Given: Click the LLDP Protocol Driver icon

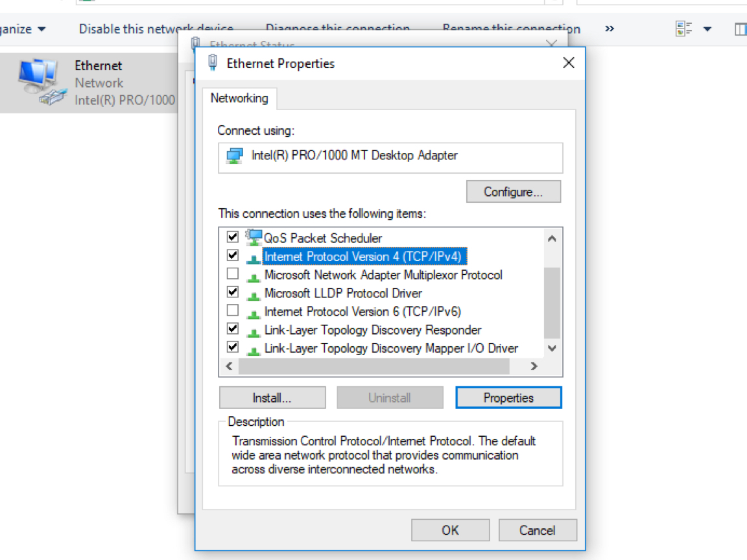Looking at the screenshot, I should click(x=254, y=296).
